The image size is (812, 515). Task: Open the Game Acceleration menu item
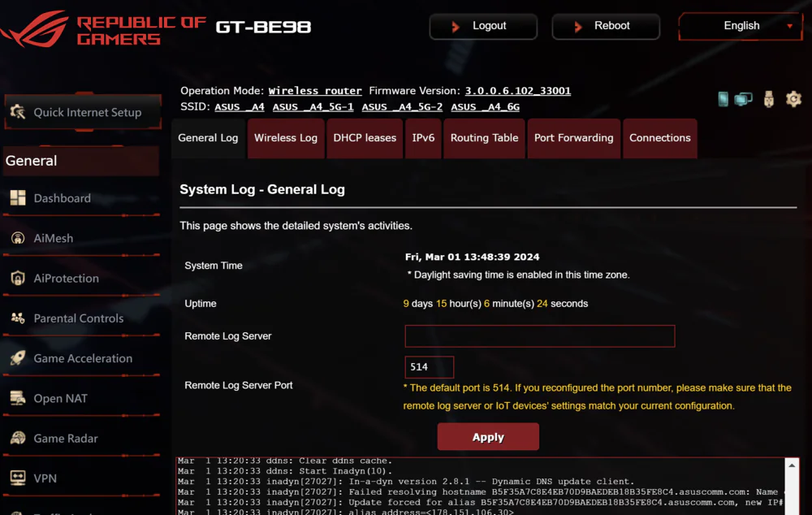81,358
